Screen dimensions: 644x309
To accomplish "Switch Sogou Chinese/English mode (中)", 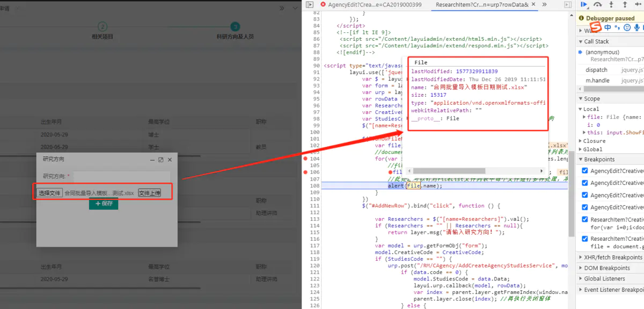I will point(608,27).
